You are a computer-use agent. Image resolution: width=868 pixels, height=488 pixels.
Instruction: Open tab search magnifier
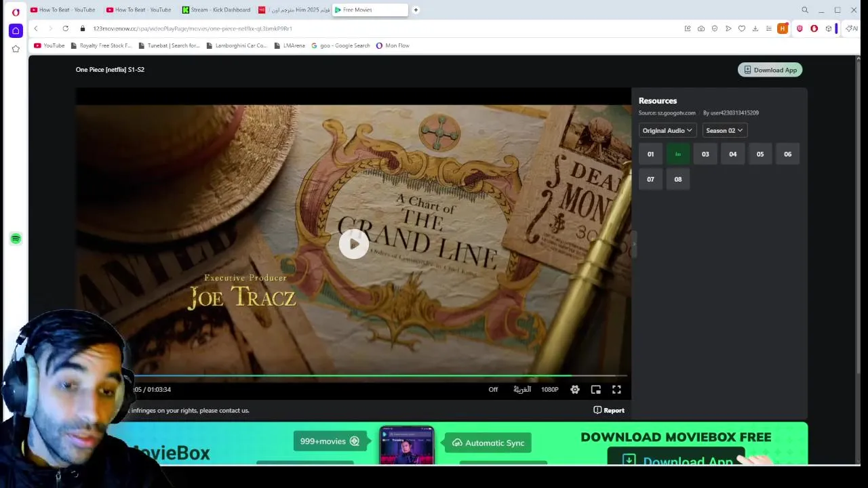click(805, 10)
